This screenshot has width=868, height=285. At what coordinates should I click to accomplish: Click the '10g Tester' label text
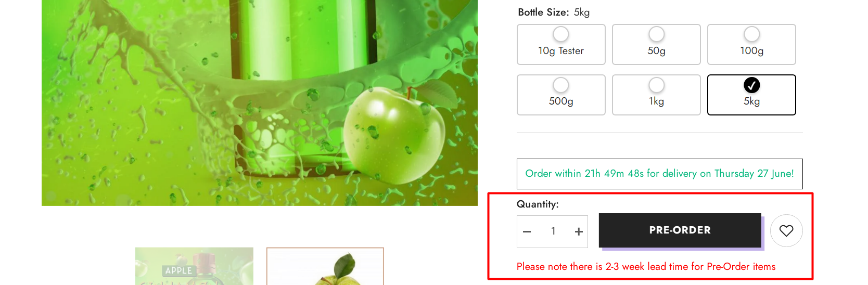561,51
